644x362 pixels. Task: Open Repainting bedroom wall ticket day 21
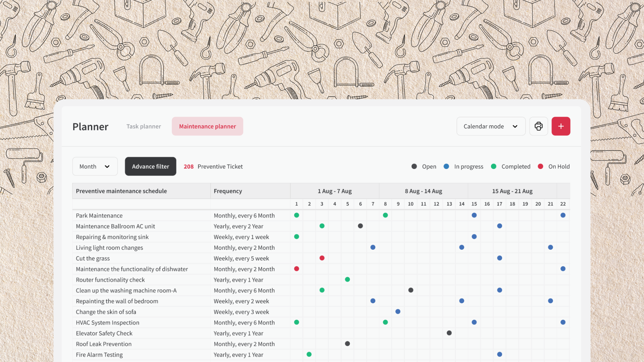click(x=550, y=301)
